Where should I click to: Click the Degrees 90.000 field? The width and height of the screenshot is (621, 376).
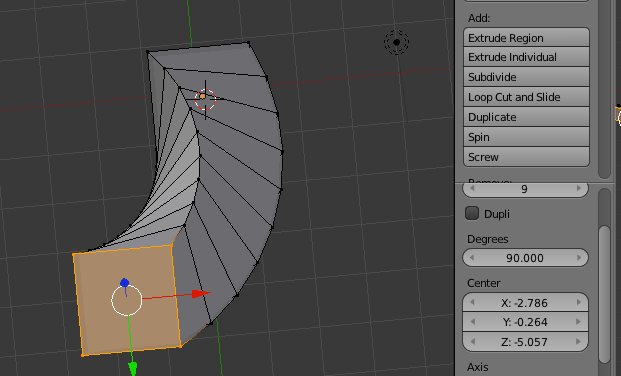tap(525, 258)
